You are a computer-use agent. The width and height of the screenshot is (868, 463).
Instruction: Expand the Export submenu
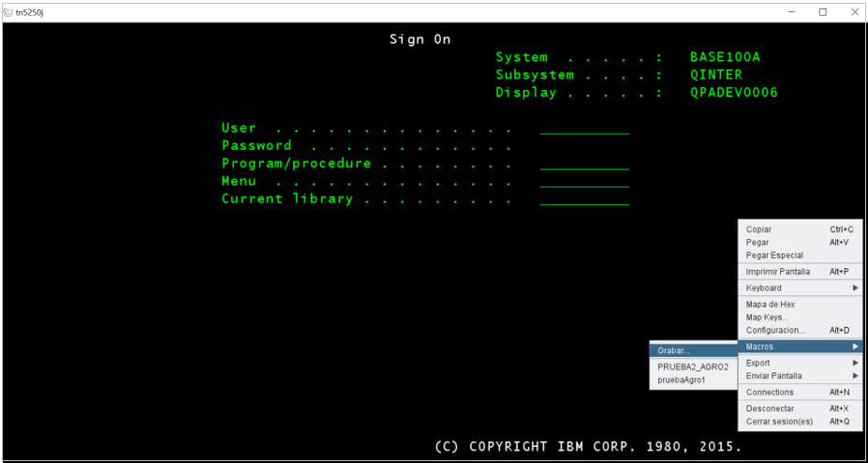tap(758, 363)
